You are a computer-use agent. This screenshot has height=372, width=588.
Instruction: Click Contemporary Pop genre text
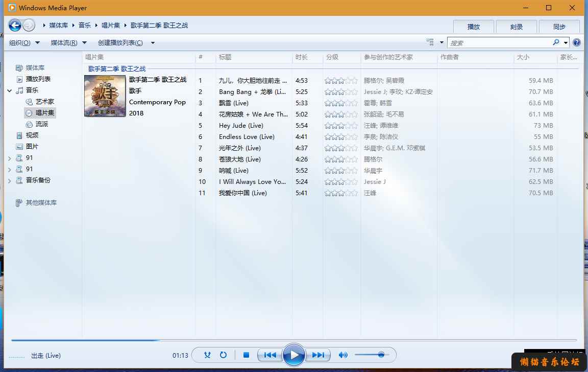point(157,102)
